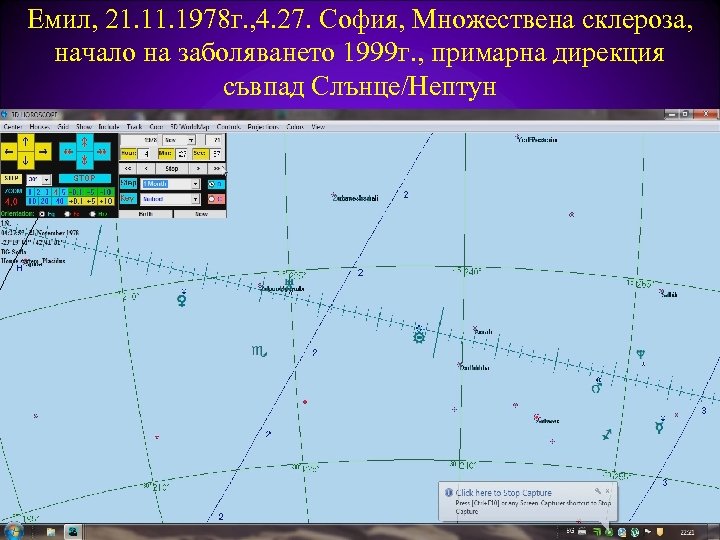Click the year input field
The width and height of the screenshot is (720, 540).
[140, 140]
